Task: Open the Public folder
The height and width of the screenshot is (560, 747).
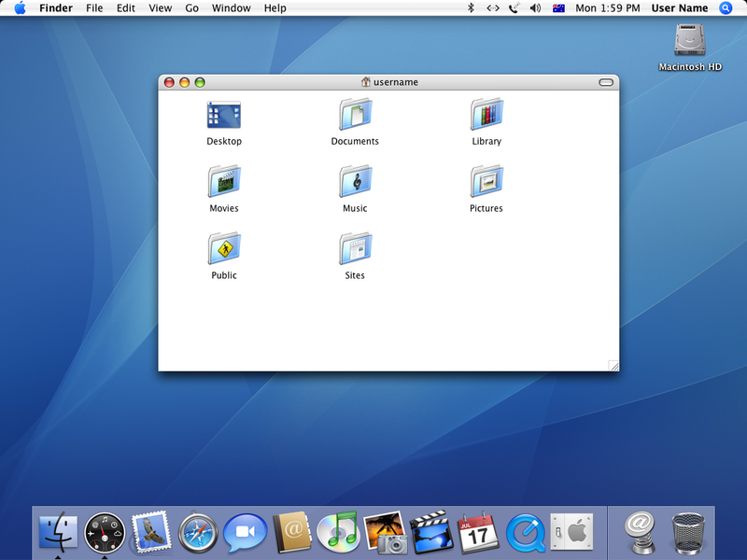Action: [x=224, y=248]
